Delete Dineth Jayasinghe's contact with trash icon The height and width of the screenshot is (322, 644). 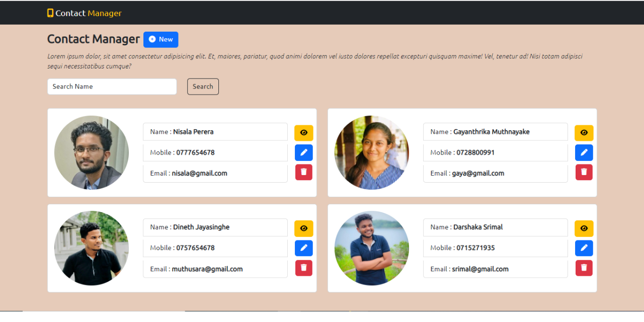pyautogui.click(x=304, y=268)
